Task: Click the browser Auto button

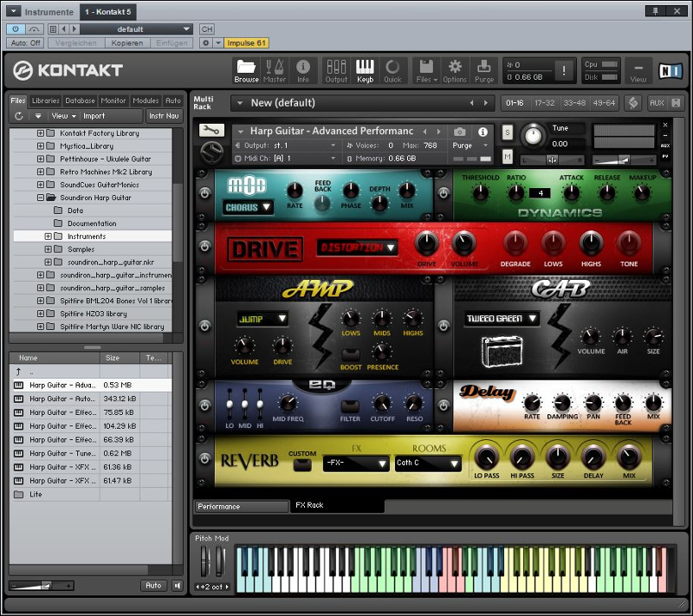Action: click(x=153, y=586)
